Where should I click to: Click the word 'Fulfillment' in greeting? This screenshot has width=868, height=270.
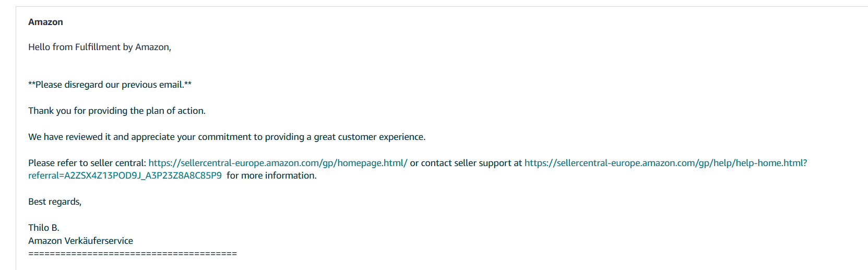click(98, 47)
